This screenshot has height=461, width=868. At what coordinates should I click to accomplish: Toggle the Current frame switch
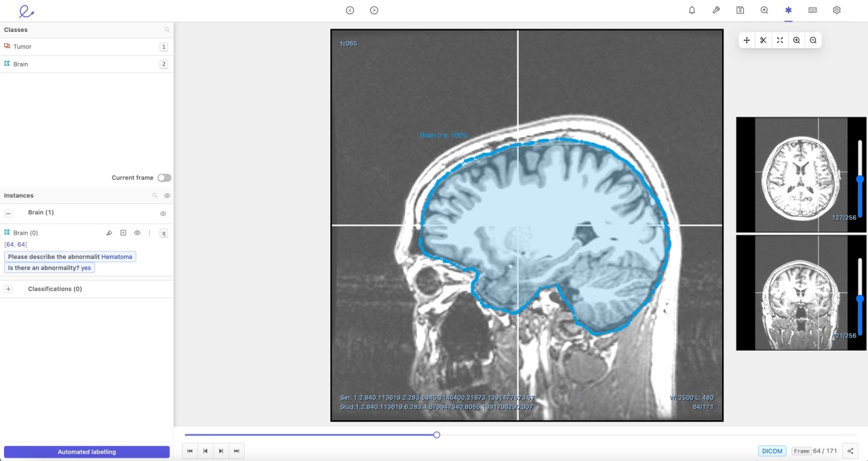(164, 178)
